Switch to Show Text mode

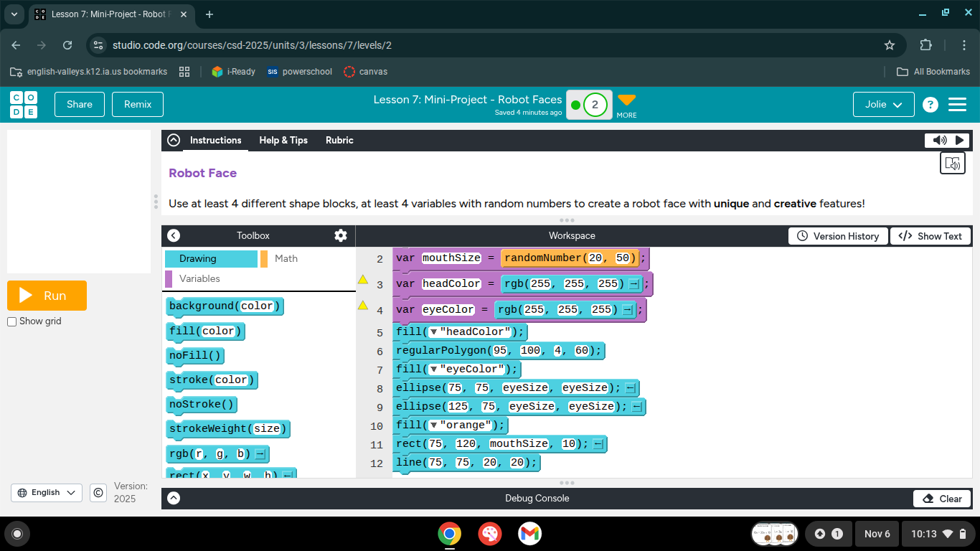click(930, 236)
